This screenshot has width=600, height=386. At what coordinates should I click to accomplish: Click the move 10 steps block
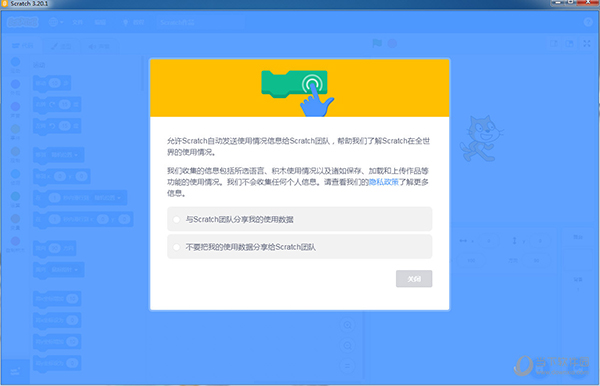click(x=52, y=83)
